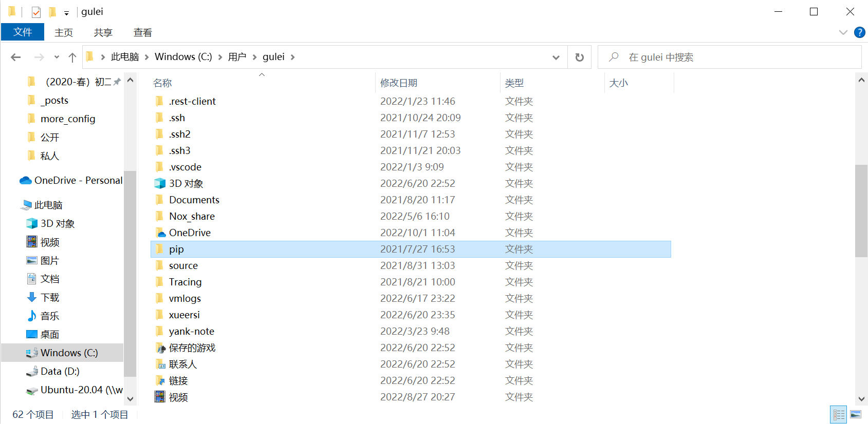Click the 下载 download arrow icon
This screenshot has height=424, width=868.
[32, 297]
